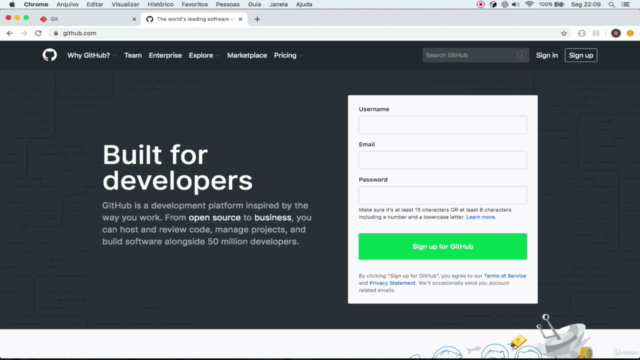Open new tab with plus button
Image resolution: width=640 pixels, height=360 pixels.
[x=257, y=19]
